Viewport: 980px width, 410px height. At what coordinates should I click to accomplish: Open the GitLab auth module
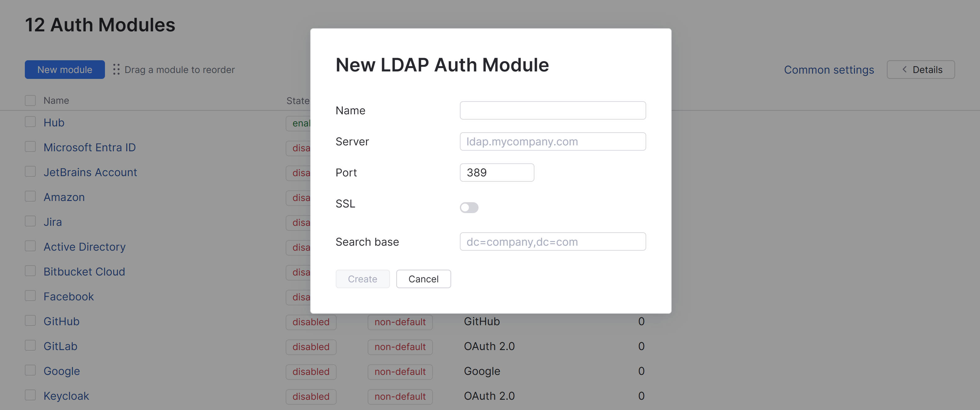click(x=61, y=346)
